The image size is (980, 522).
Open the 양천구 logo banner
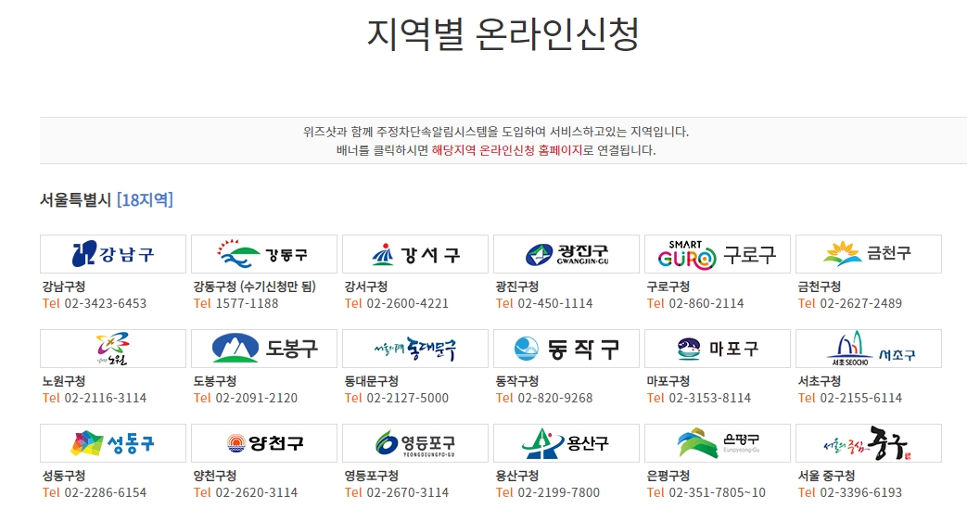click(264, 443)
